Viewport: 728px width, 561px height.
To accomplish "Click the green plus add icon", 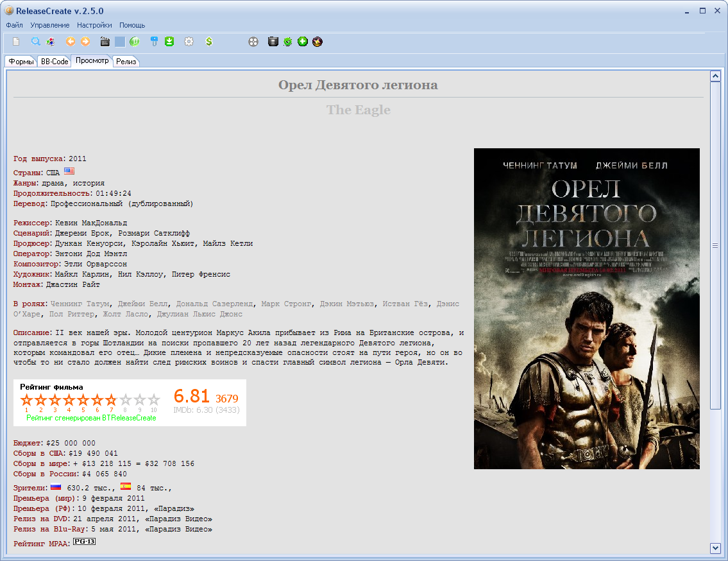I will (x=303, y=42).
